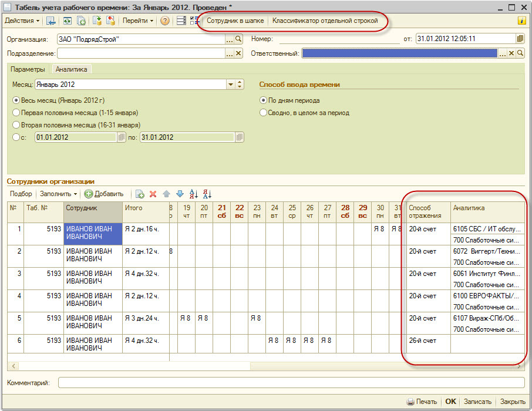532x411 pixels.
Task: Copy the selected employee row icon
Action: (140, 194)
